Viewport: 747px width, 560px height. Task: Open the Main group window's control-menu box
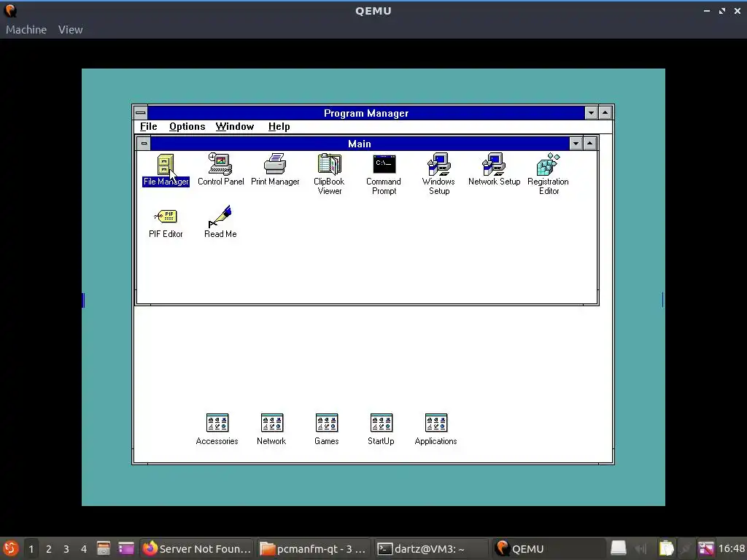144,144
